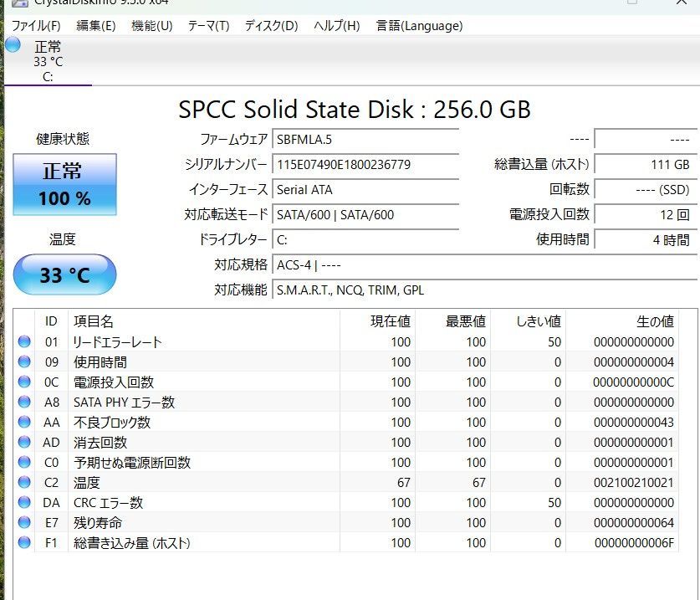
Task: Click the power on hours value 4 時間
Action: click(x=646, y=240)
